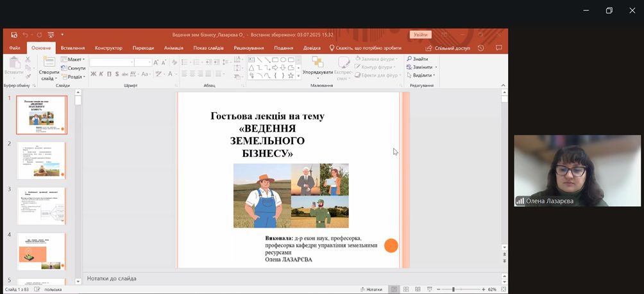Start slideshow from status bar icon
This screenshot has width=644, height=294.
(x=430, y=290)
